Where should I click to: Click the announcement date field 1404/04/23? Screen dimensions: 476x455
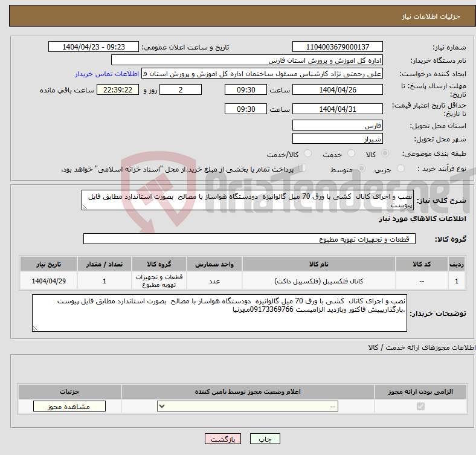click(x=94, y=47)
